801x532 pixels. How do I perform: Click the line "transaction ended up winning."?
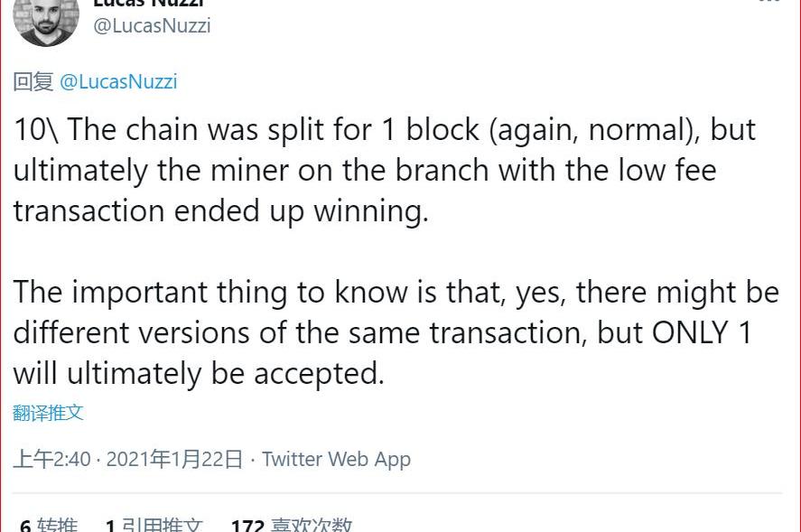(220, 211)
